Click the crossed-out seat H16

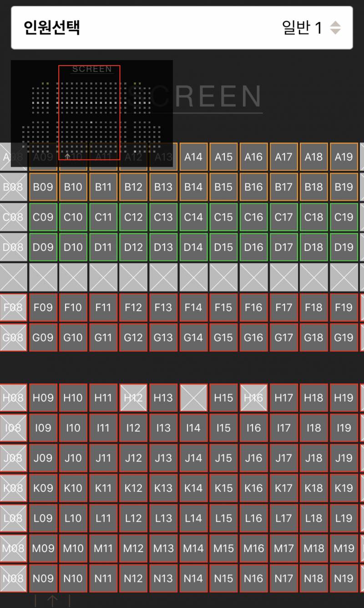coord(253,398)
